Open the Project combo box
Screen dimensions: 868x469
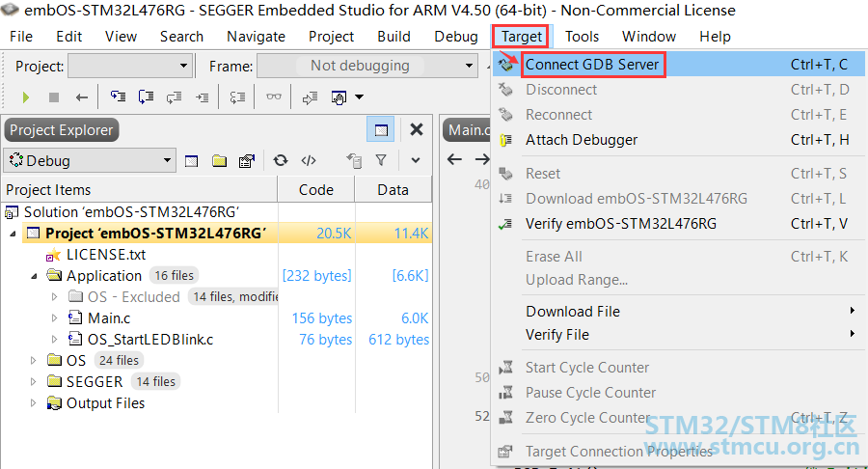pyautogui.click(x=130, y=66)
